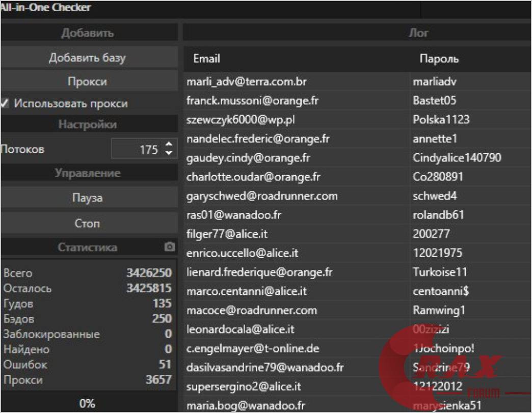Click the Гудов count 135

pyautogui.click(x=162, y=303)
